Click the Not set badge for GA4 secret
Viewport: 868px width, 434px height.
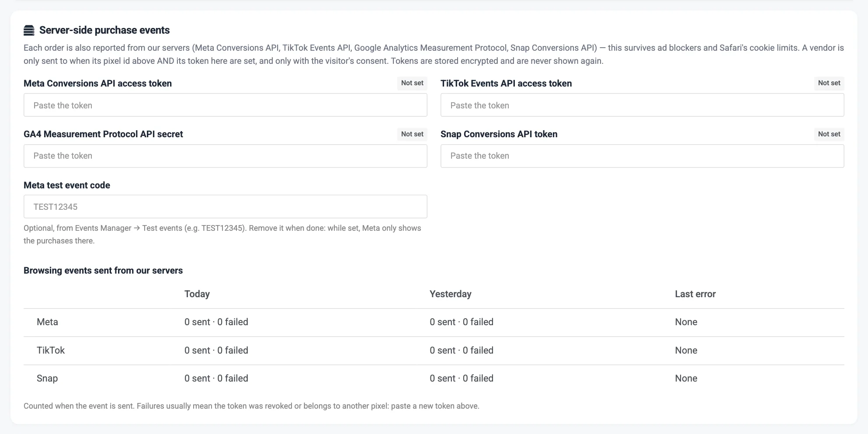[412, 134]
